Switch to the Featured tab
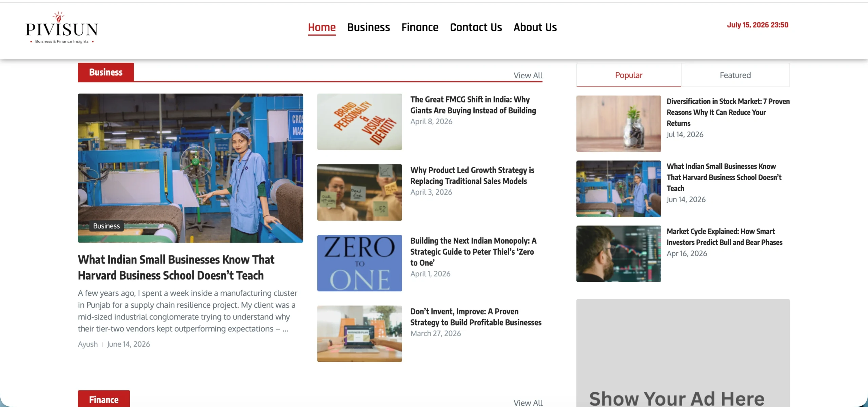The width and height of the screenshot is (868, 407). [x=735, y=75]
